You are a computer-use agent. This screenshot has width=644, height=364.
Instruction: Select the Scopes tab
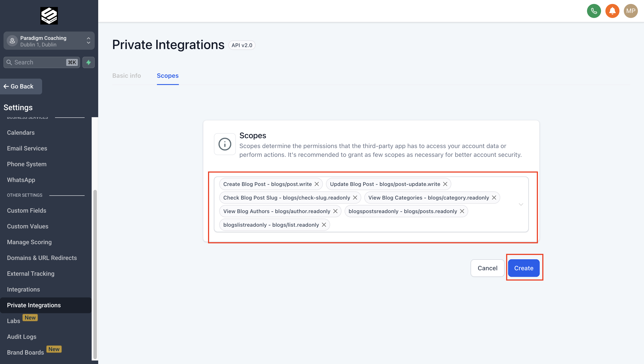(168, 76)
